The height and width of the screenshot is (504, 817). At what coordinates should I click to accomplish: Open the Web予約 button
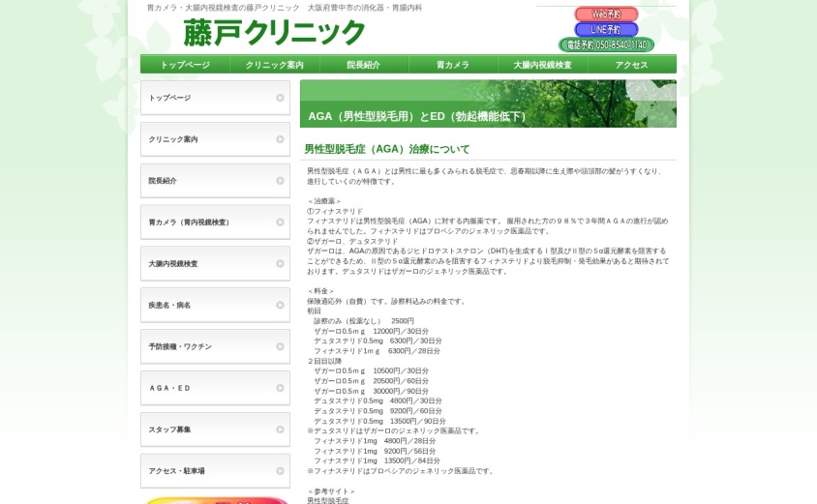pyautogui.click(x=606, y=15)
